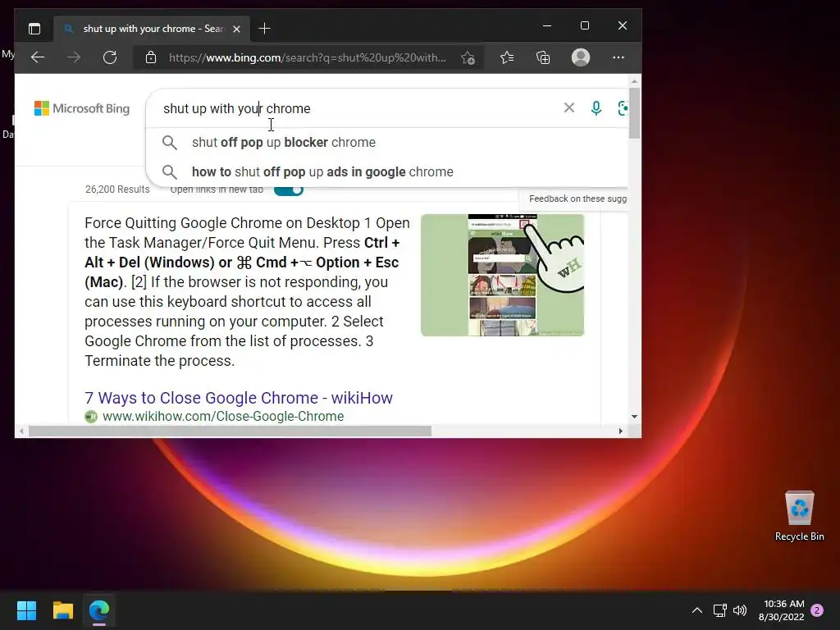Click the horizontal scrollbar left arrow
This screenshot has width=840, height=630.
point(21,431)
